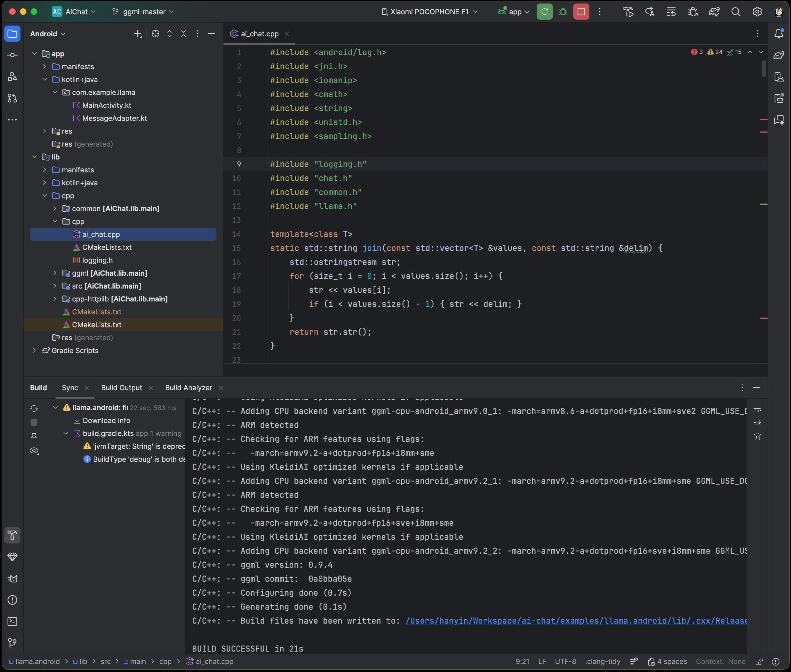The image size is (791, 672).
Task: Open the notifications bell panel
Action: pos(779,34)
